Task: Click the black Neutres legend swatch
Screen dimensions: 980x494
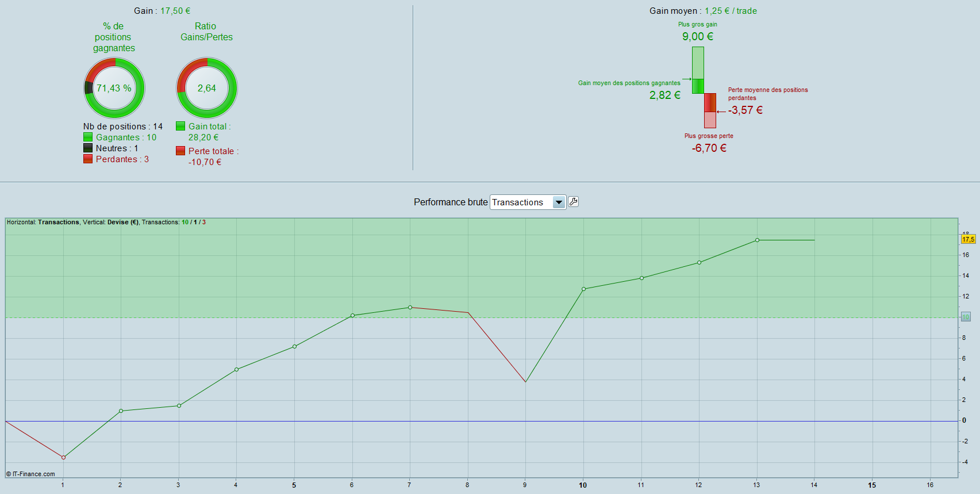Action: click(88, 148)
